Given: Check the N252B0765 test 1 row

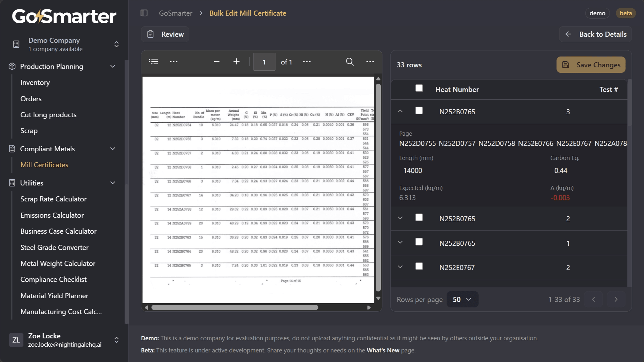Looking at the screenshot, I should tap(419, 242).
